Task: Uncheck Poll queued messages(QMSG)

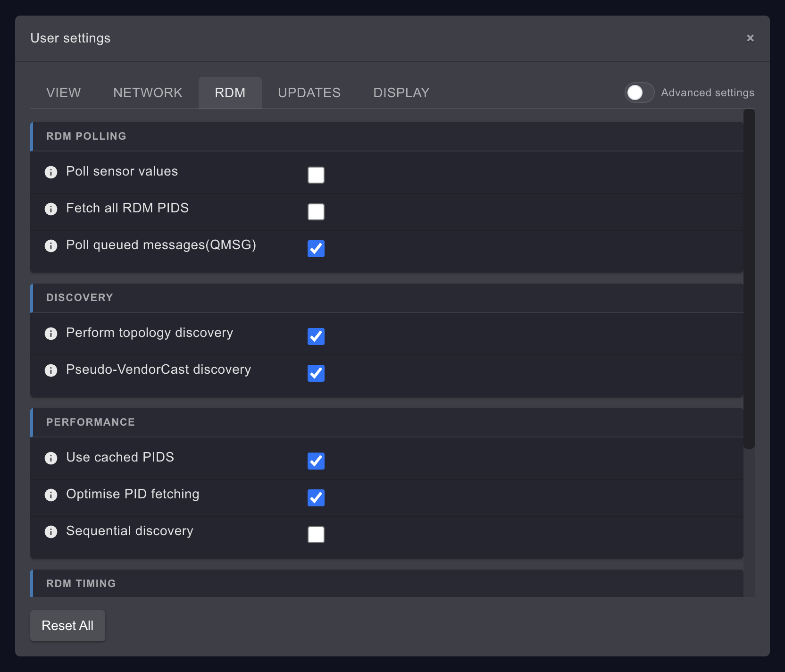Action: pos(316,249)
